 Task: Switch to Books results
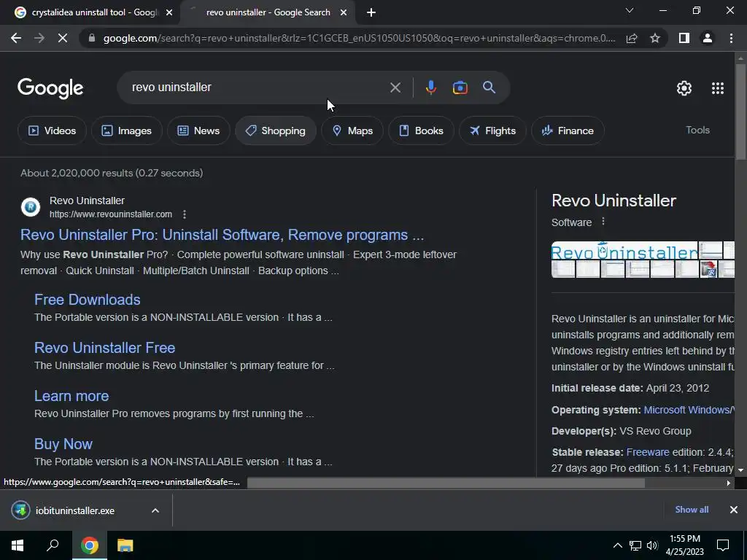click(421, 131)
